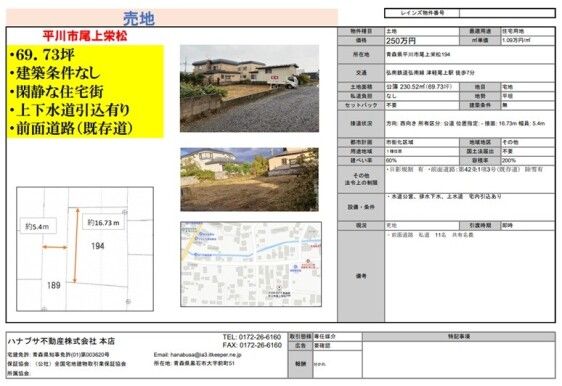Click the 'セットバック' header cell

[361, 105]
